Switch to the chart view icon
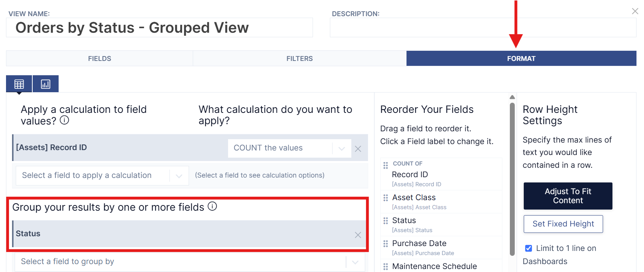Screen dimensions: 644x272 (45, 84)
